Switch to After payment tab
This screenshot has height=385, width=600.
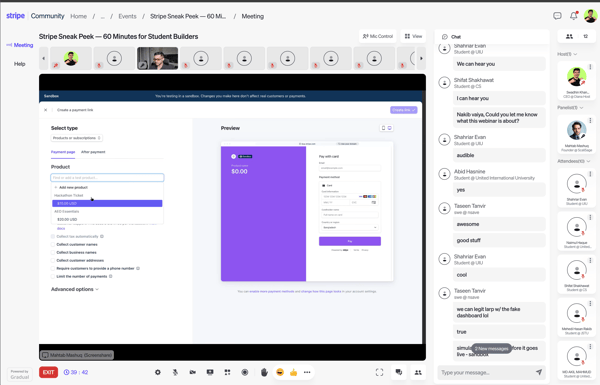[93, 152]
